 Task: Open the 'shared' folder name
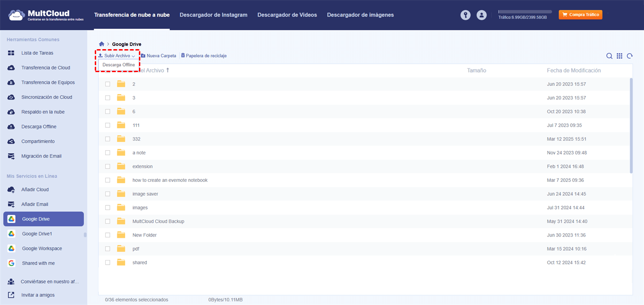(140, 263)
